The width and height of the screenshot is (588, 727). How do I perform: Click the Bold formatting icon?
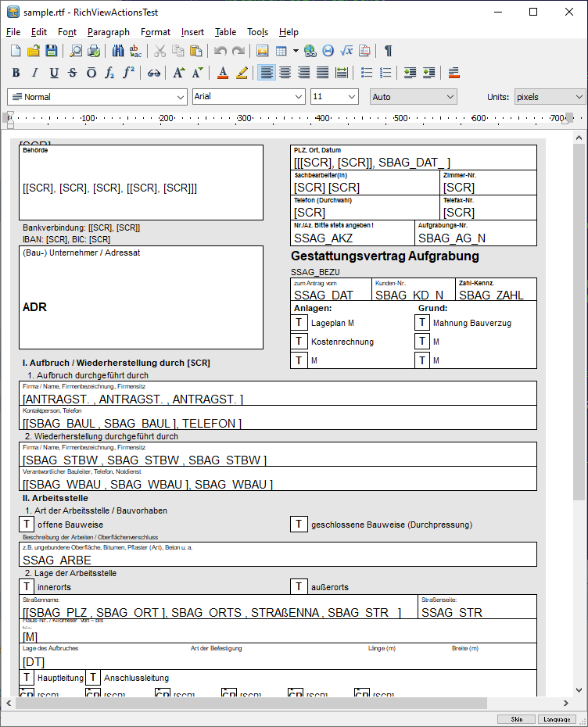tap(16, 73)
